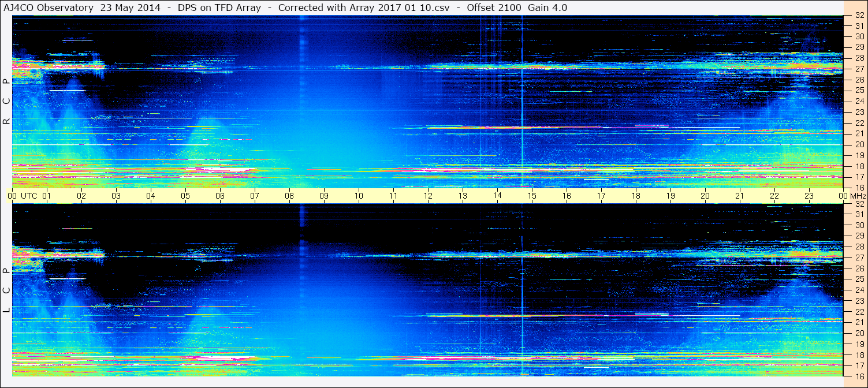Select the 08 hour time marker

point(289,196)
